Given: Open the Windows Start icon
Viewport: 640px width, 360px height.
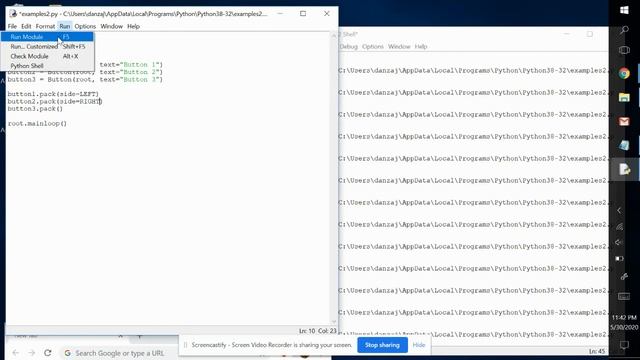Looking at the screenshot, I should click(x=624, y=10).
